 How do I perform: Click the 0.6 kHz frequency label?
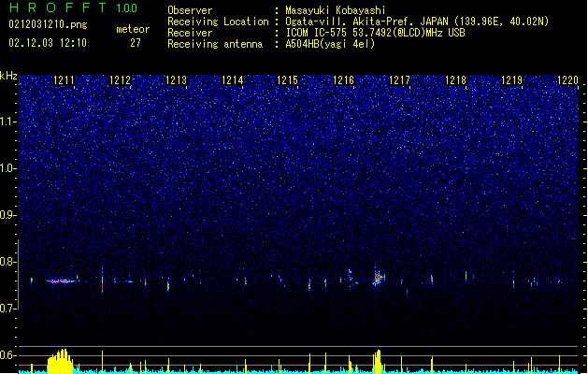[x=8, y=355]
